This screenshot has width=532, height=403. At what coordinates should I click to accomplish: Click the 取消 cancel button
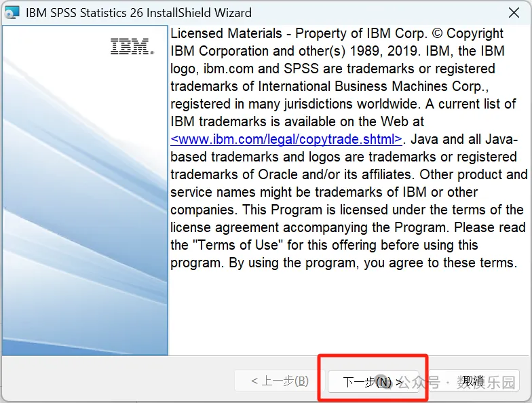474,381
